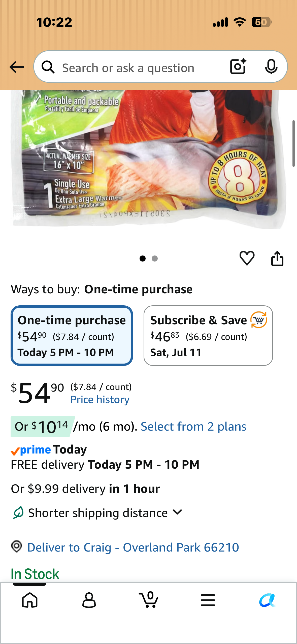
Task: Add item to wish list heart
Action: (247, 258)
